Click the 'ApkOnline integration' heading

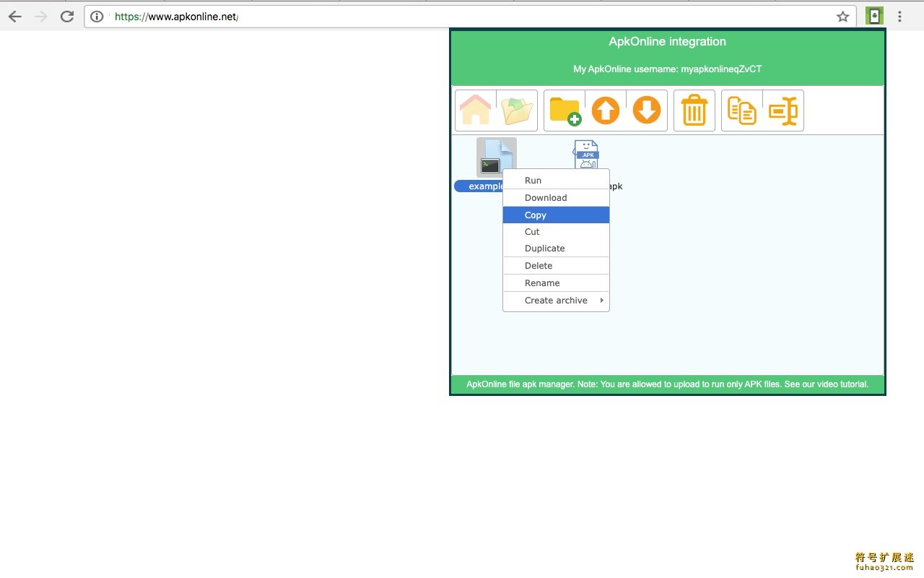click(x=668, y=42)
